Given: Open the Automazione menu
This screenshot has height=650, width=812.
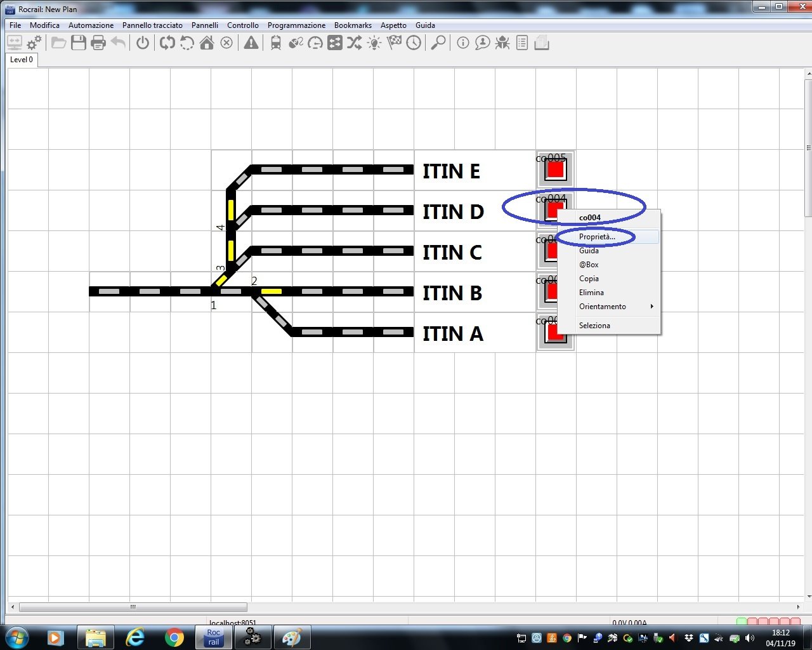Looking at the screenshot, I should [91, 25].
